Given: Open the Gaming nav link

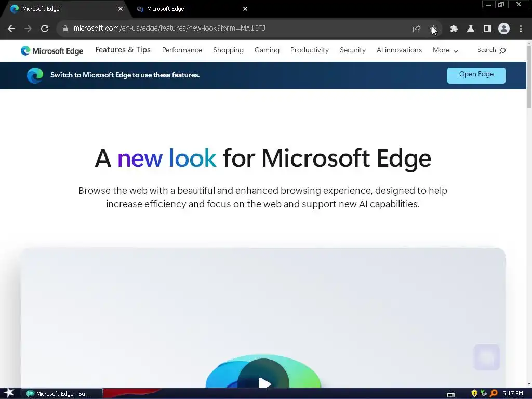Looking at the screenshot, I should [267, 50].
